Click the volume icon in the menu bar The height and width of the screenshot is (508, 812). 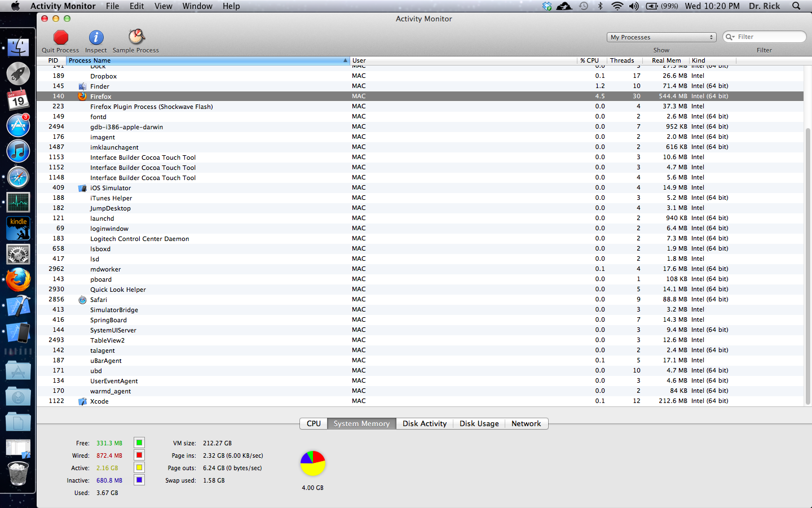pyautogui.click(x=634, y=6)
